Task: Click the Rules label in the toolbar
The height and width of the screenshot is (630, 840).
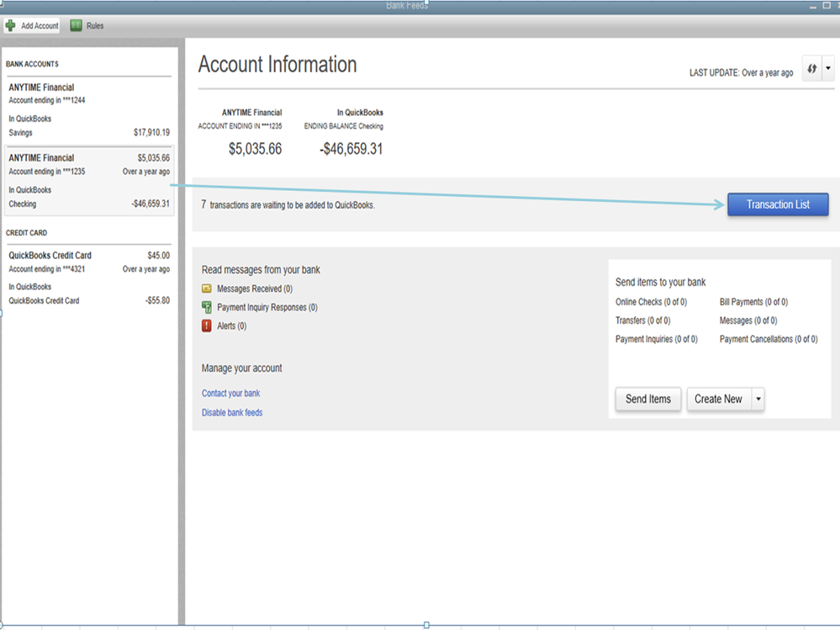Action: [x=95, y=26]
